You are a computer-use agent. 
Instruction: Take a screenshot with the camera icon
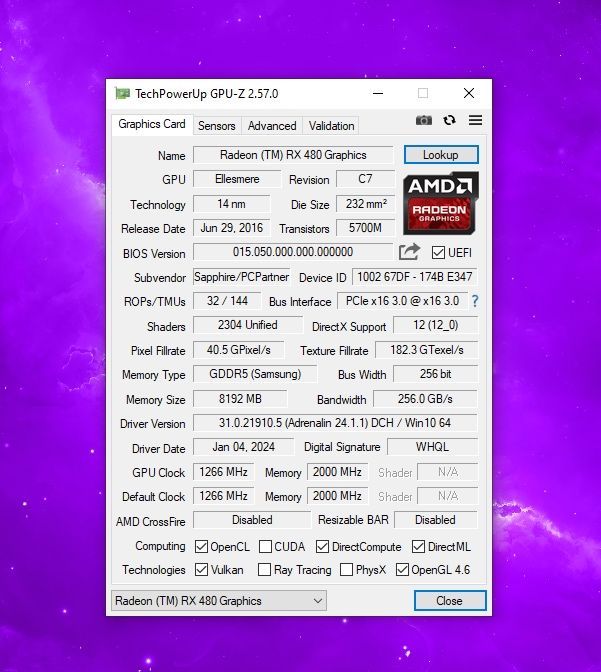[424, 120]
